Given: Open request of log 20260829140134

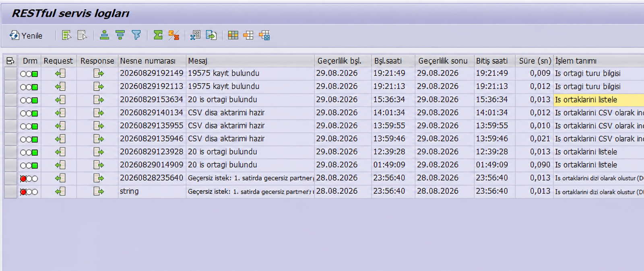Looking at the screenshot, I should tap(60, 113).
